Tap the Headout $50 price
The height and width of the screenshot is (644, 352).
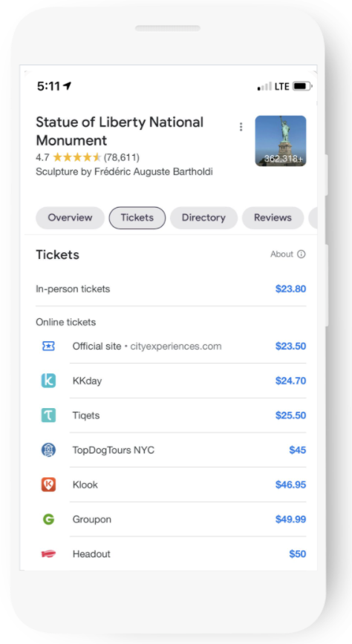(x=298, y=554)
